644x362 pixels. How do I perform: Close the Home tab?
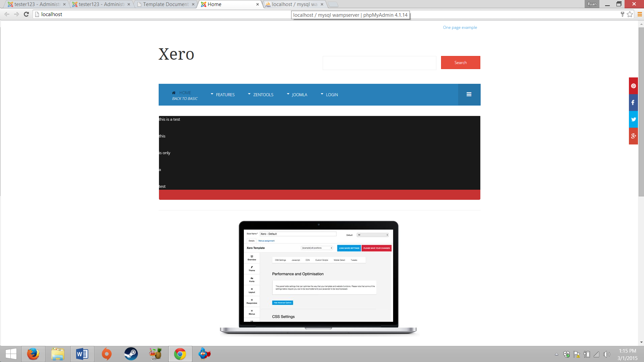[x=257, y=4]
